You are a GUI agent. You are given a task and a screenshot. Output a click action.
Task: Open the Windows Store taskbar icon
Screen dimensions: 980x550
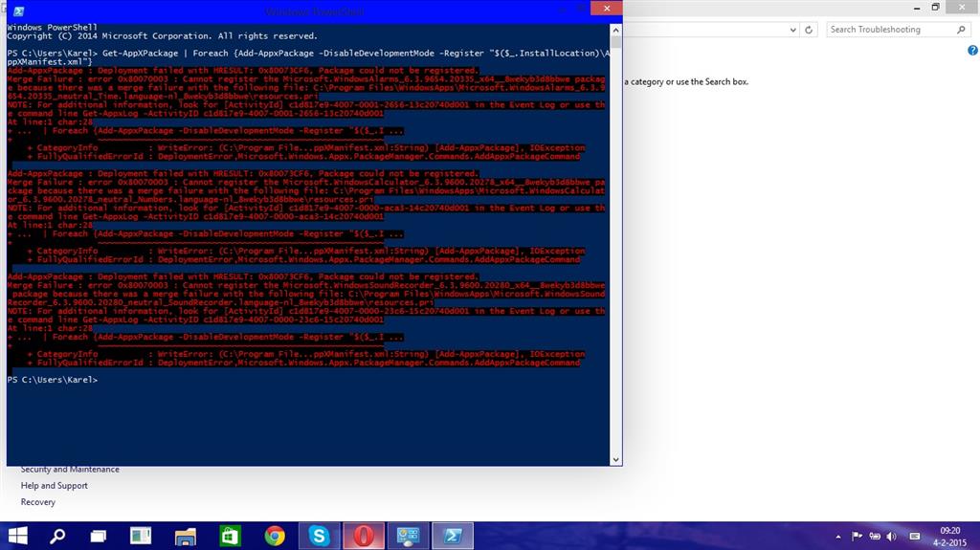tap(230, 536)
